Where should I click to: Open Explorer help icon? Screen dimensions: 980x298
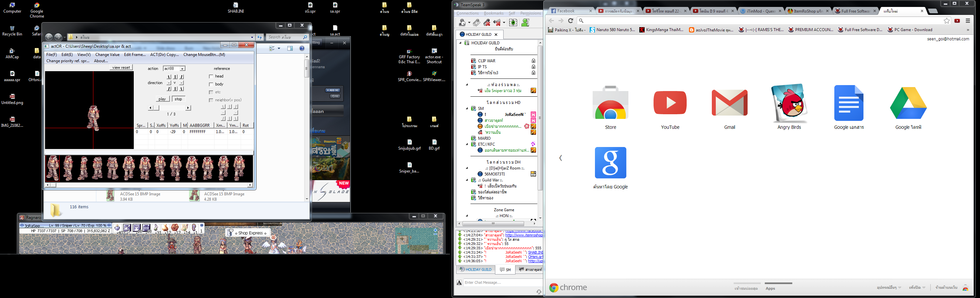pyautogui.click(x=302, y=48)
